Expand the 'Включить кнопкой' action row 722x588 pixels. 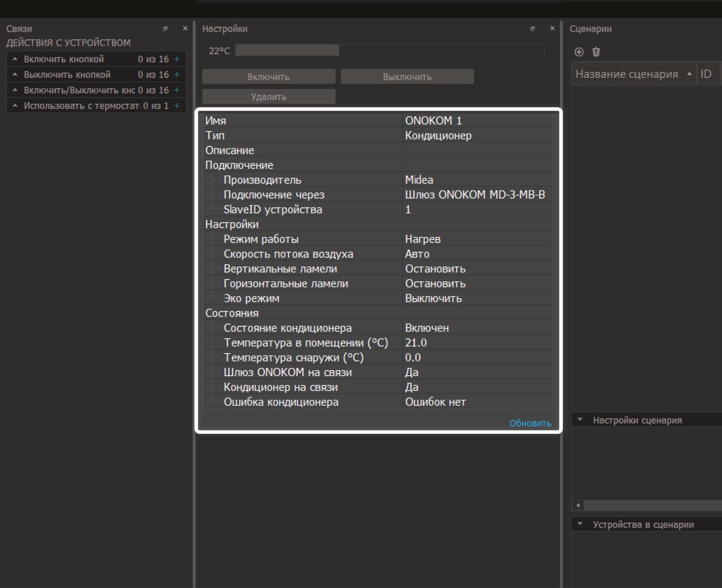15,59
